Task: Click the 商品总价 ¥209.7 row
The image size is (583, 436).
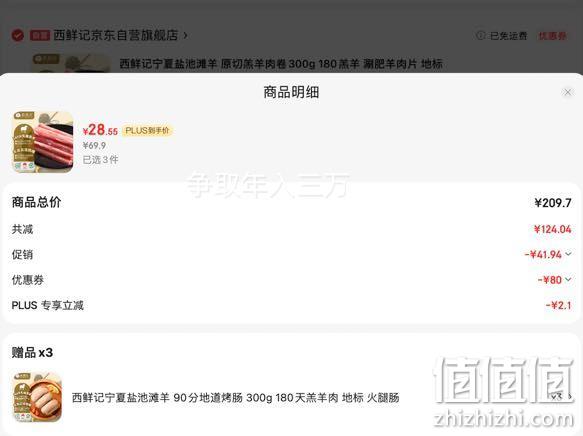Action: tap(292, 203)
